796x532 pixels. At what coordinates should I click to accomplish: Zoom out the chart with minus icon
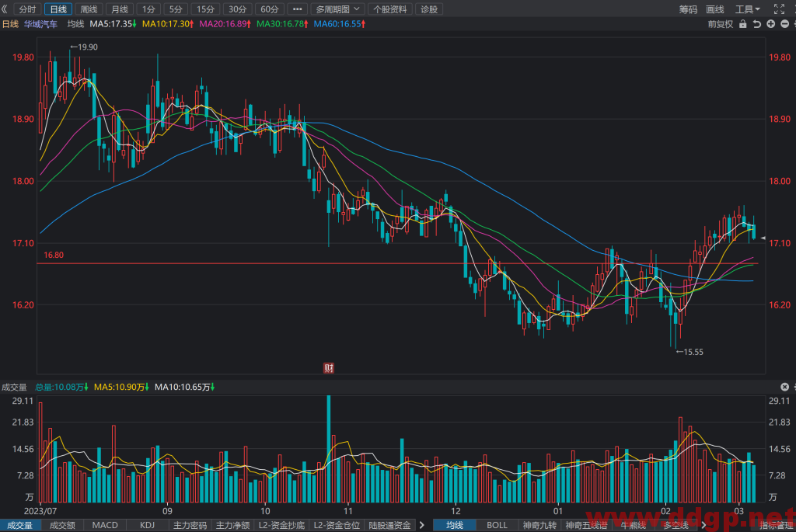click(x=784, y=24)
